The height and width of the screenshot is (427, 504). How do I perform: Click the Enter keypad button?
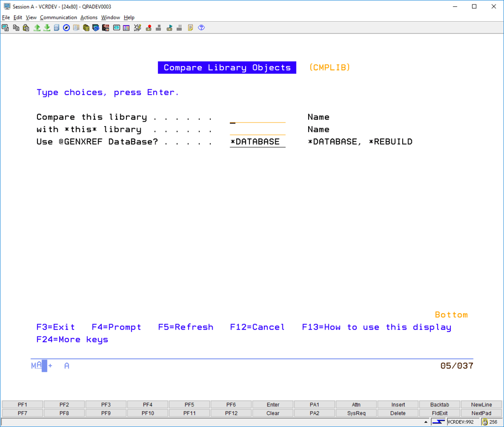click(273, 404)
